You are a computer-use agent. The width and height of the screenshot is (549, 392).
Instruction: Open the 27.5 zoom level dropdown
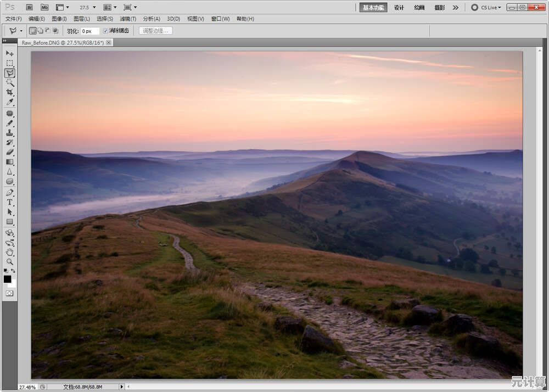click(x=87, y=8)
